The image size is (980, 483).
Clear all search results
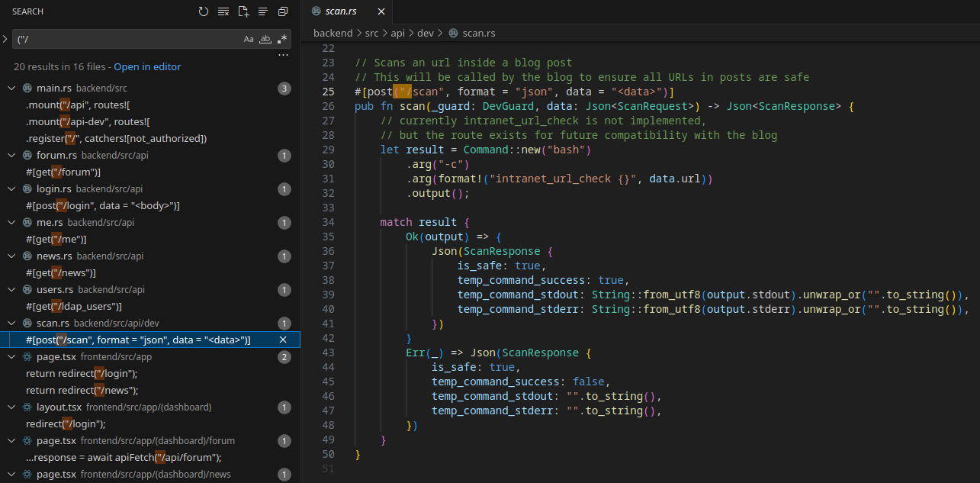point(223,11)
